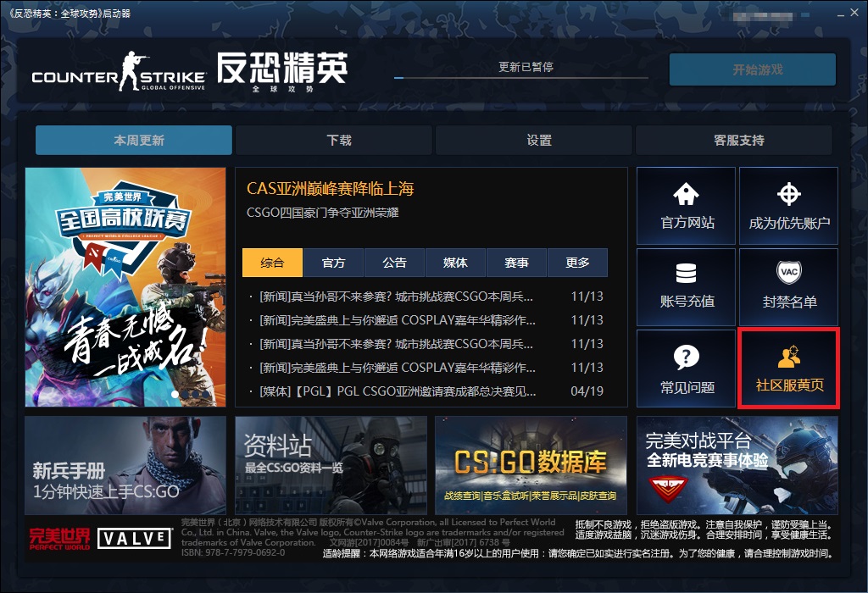Click the VALVE logo
868x593 pixels.
pyautogui.click(x=135, y=538)
